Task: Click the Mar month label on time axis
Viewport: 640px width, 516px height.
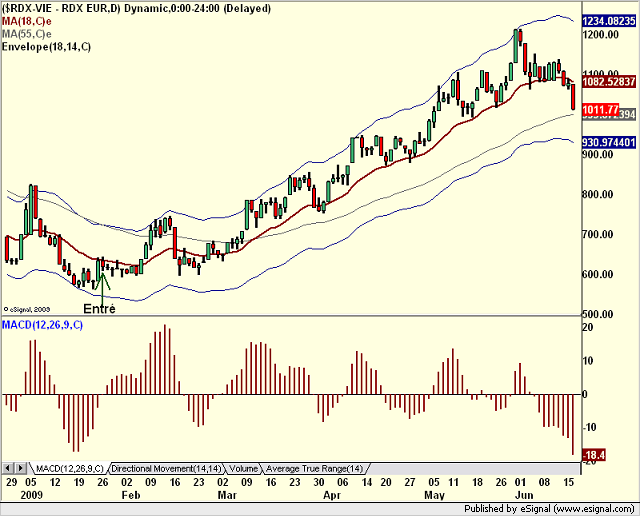Action: pyautogui.click(x=227, y=495)
